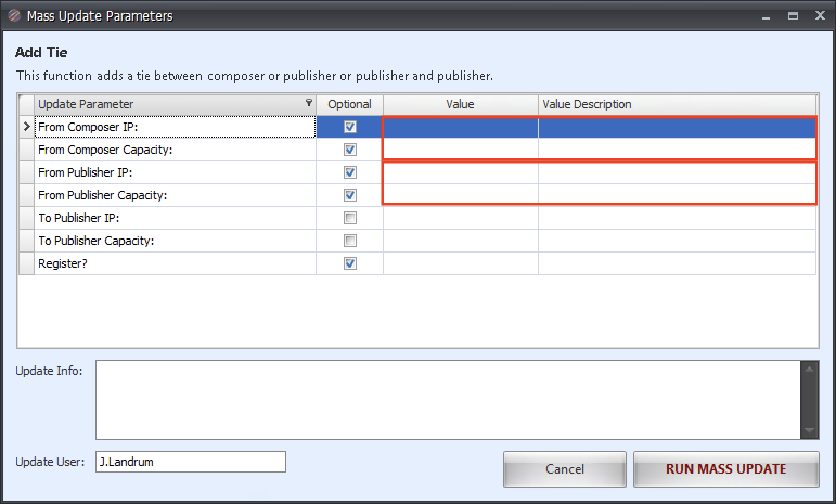Click the Update Info scroll up arrow
Screen dimensions: 836x504
[809, 370]
